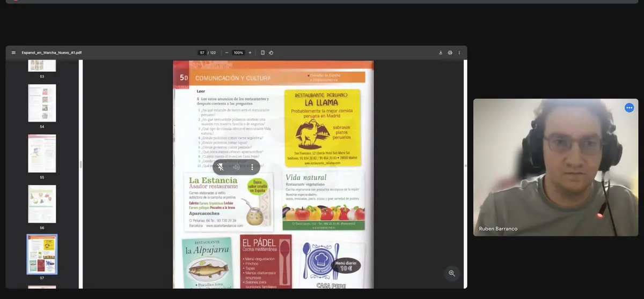Print the PDF document

[x=450, y=53]
